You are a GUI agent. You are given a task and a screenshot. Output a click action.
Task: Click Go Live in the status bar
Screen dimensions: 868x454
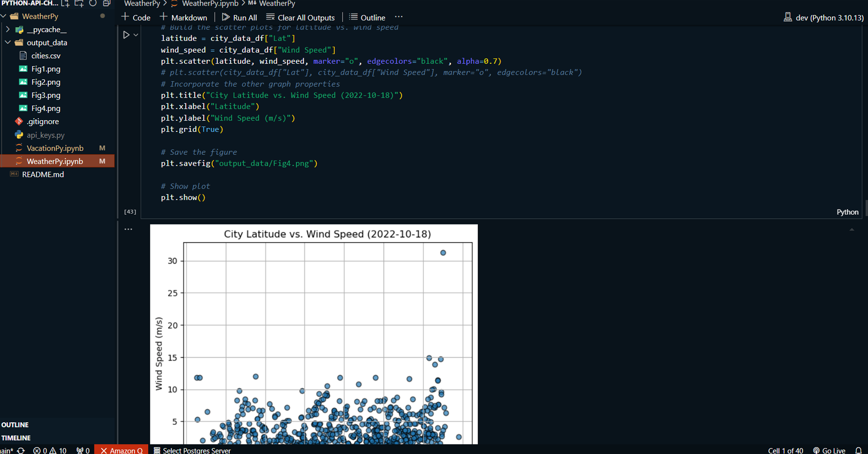point(829,450)
